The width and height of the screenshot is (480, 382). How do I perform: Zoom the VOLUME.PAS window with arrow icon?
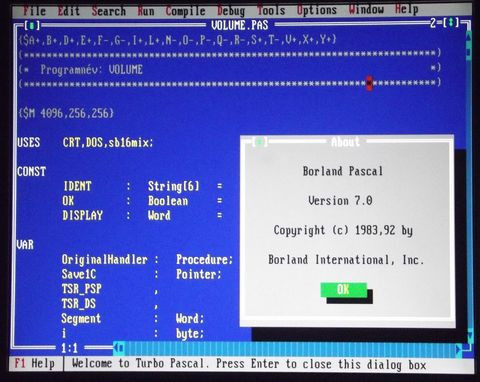pyautogui.click(x=451, y=23)
